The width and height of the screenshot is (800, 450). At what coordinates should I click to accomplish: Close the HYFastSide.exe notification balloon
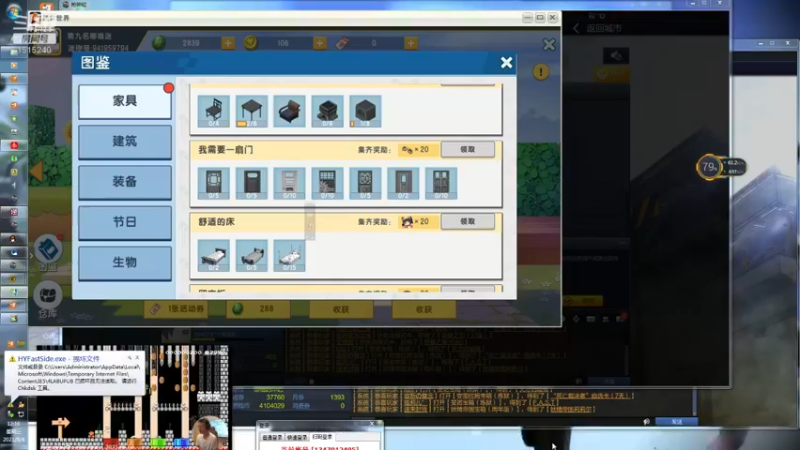[x=137, y=358]
